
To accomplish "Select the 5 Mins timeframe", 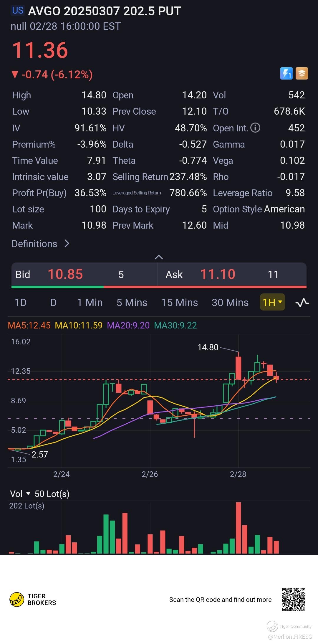I will (x=132, y=303).
